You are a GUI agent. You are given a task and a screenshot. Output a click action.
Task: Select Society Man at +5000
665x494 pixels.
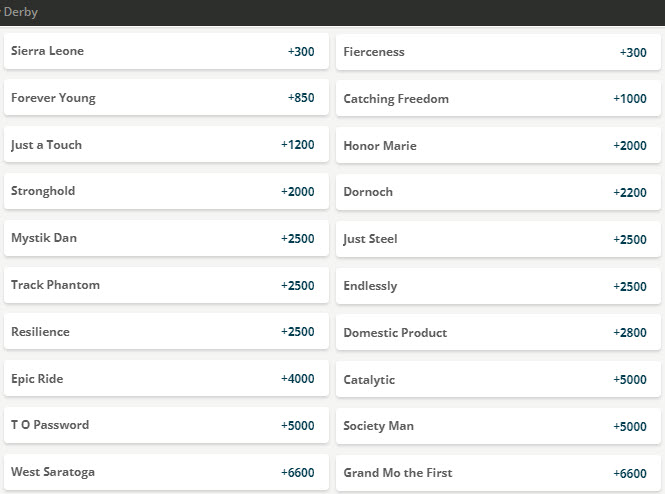pyautogui.click(x=498, y=426)
